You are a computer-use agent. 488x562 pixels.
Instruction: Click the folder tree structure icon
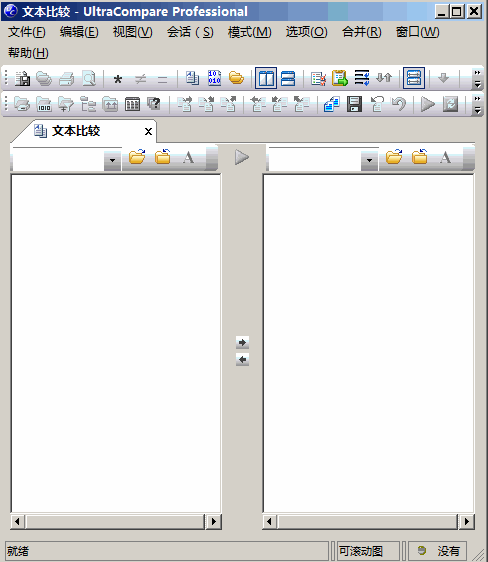[x=88, y=104]
